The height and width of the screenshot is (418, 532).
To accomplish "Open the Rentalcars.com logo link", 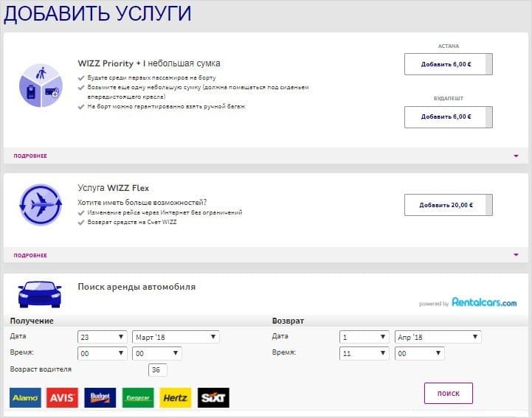I will (x=484, y=302).
